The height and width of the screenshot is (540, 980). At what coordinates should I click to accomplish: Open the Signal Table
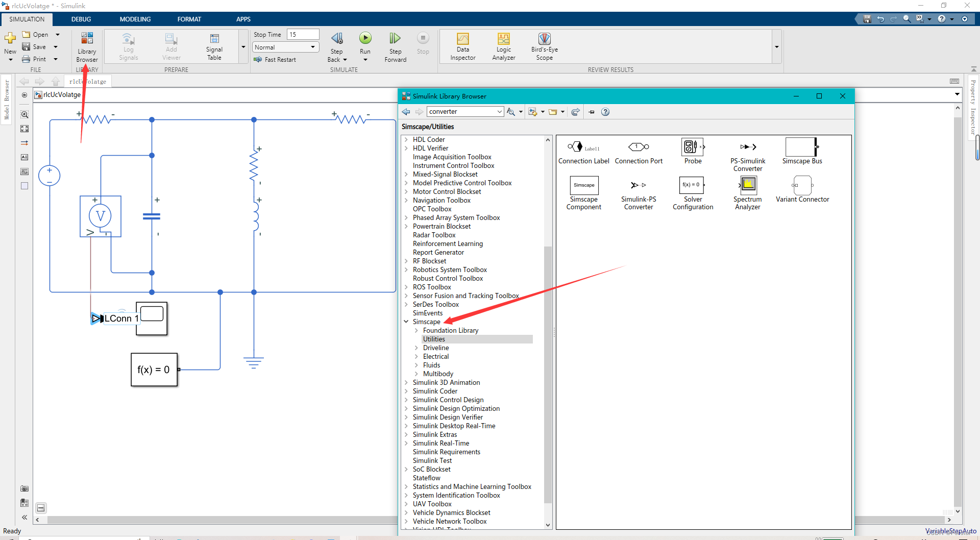(x=214, y=46)
